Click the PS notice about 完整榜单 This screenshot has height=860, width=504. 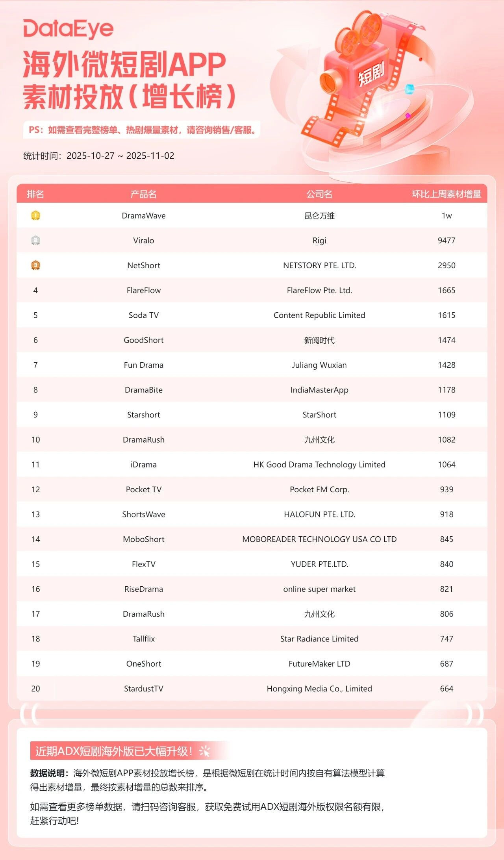(x=142, y=130)
